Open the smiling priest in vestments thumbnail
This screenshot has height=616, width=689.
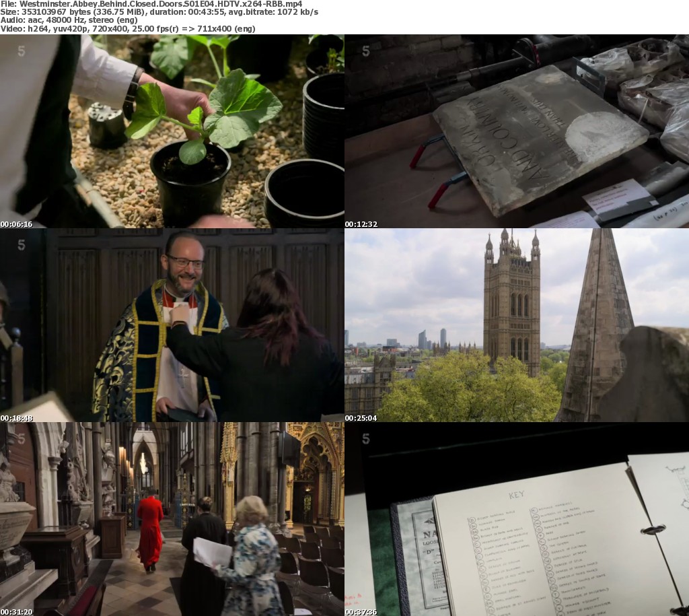(x=172, y=325)
